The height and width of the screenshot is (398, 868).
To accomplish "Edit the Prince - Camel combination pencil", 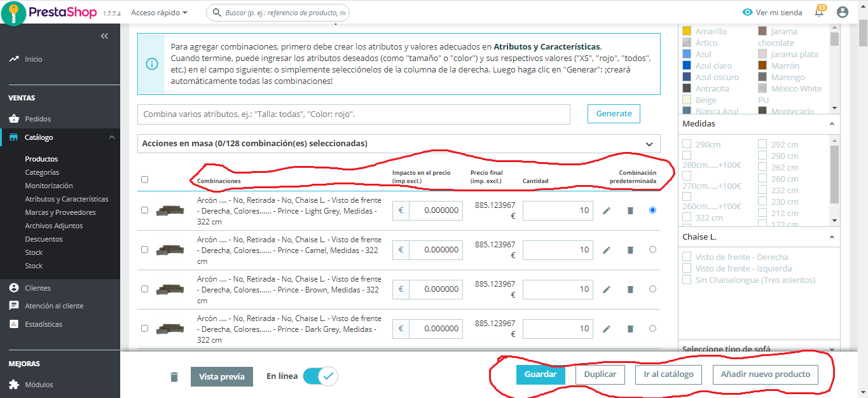I will [x=607, y=250].
